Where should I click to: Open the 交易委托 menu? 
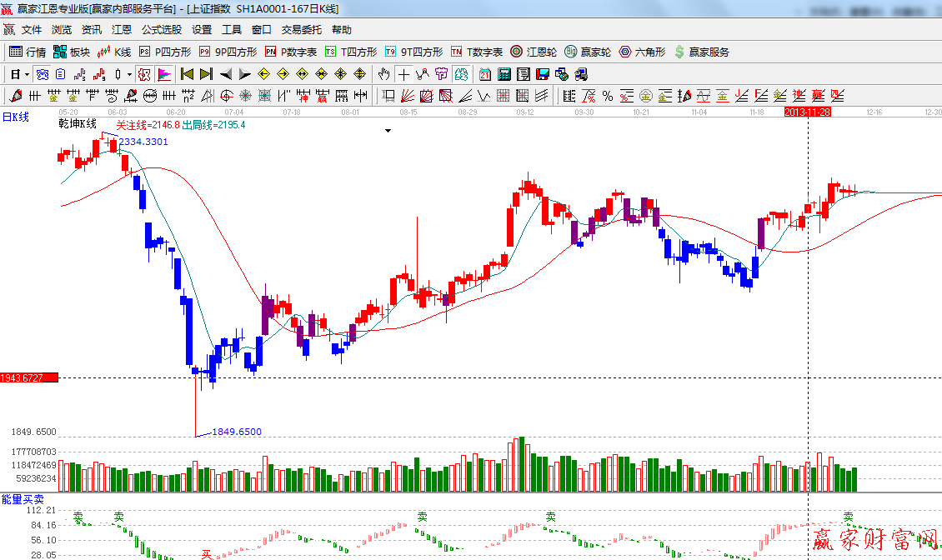[x=301, y=30]
